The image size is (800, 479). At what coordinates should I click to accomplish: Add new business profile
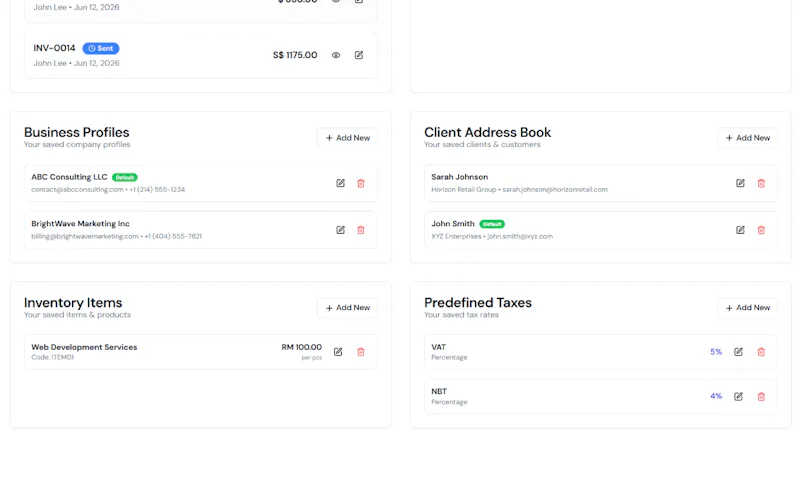(x=347, y=138)
